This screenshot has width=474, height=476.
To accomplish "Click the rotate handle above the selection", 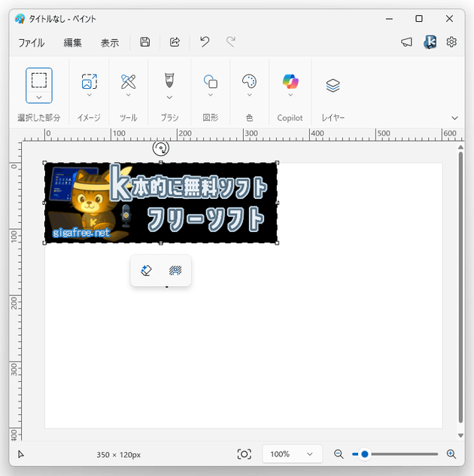I will click(x=161, y=148).
